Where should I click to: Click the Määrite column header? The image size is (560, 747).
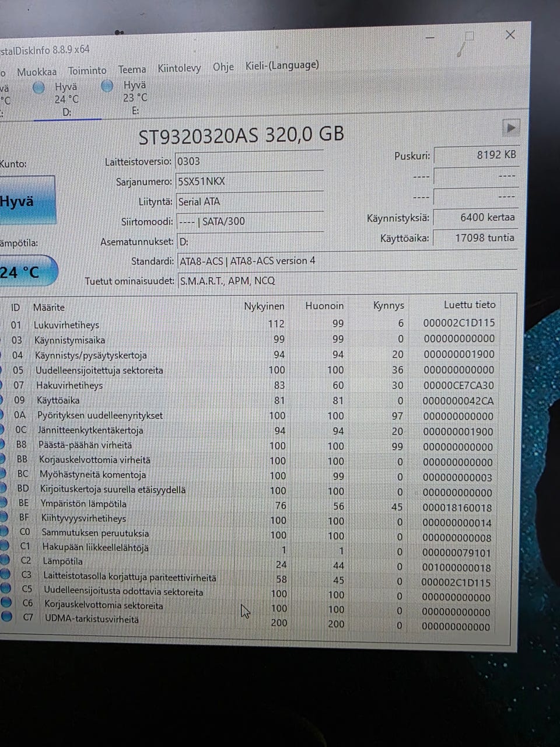click(49, 308)
